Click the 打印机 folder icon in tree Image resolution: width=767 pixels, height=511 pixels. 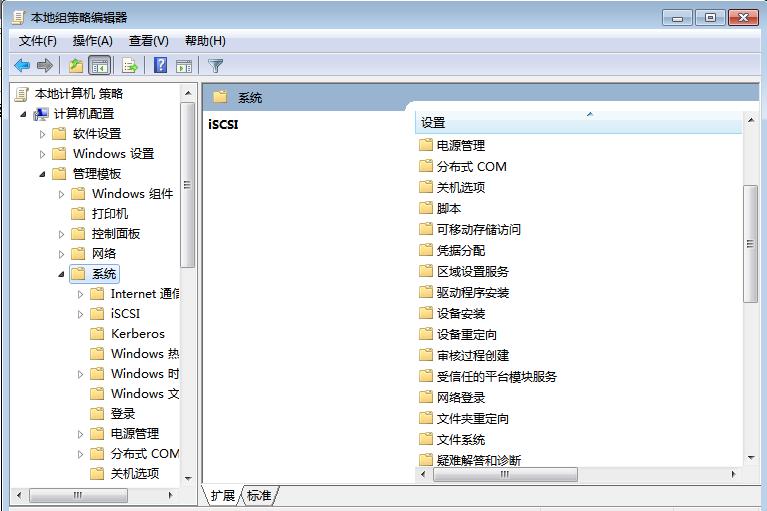(x=78, y=214)
